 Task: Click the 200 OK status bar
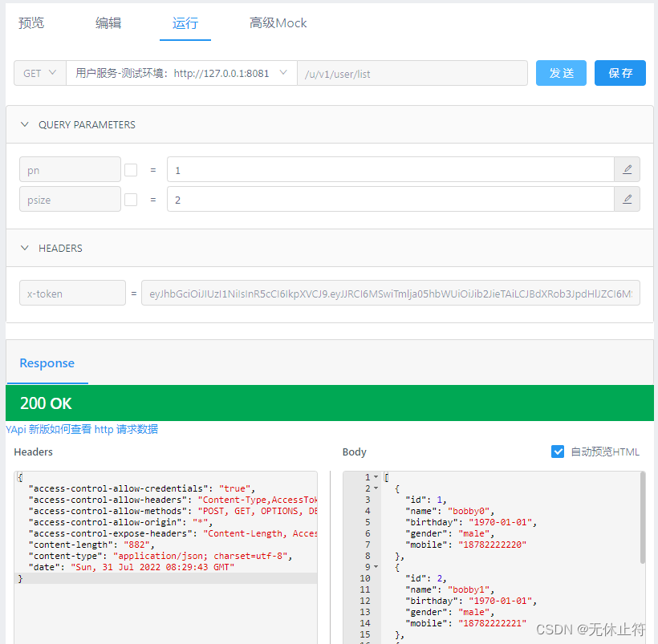pyautogui.click(x=330, y=403)
